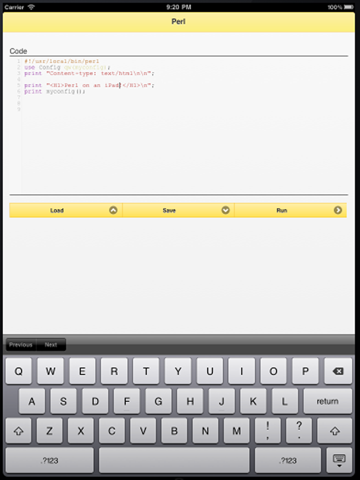
Task: Tap the left .?123 key
Action: [x=50, y=460]
